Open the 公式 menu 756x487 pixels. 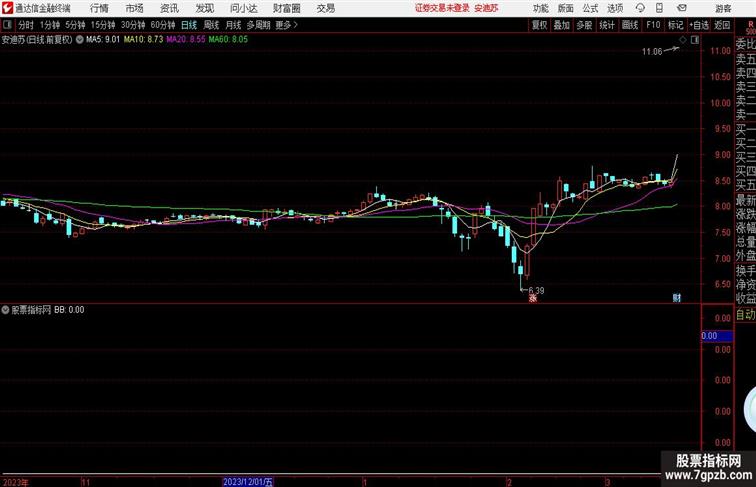tap(590, 8)
